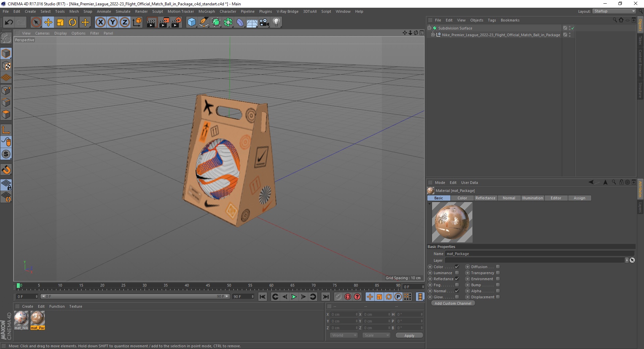Open the Scale mode dropdown
This screenshot has width=644, height=349.
[x=376, y=335]
